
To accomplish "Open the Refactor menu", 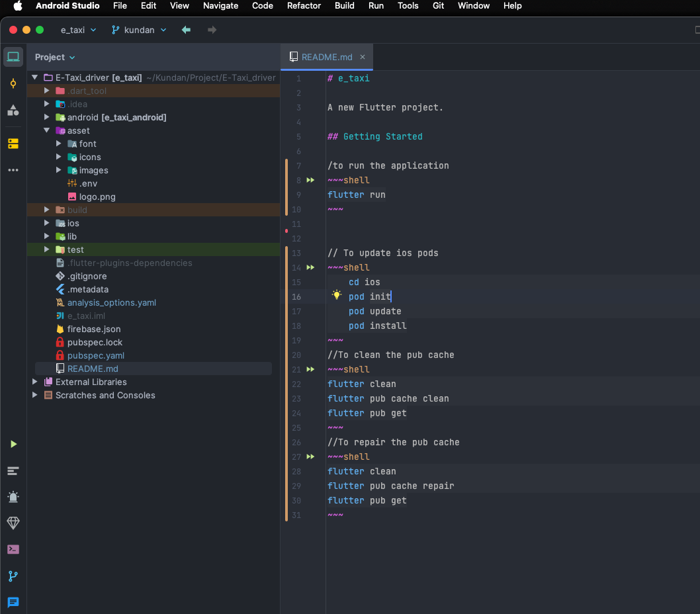I will [304, 6].
